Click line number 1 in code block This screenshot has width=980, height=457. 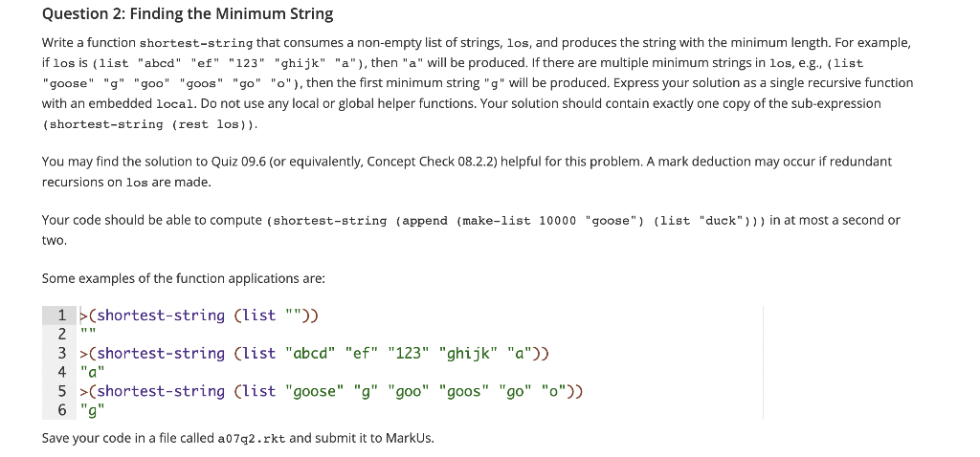pyautogui.click(x=61, y=315)
